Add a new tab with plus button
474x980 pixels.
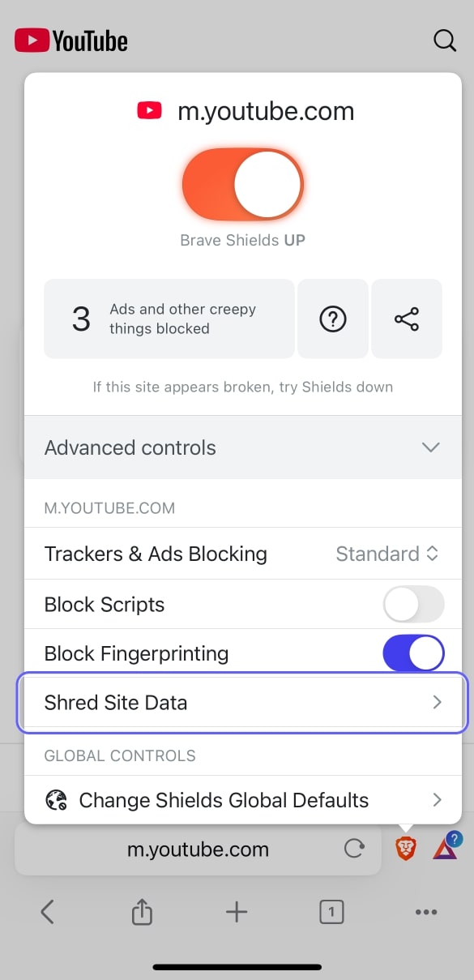(237, 912)
